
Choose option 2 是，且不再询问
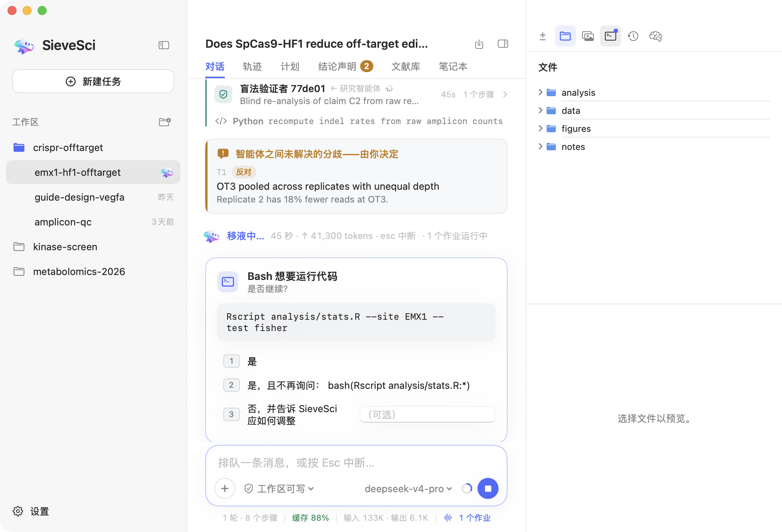point(356,385)
